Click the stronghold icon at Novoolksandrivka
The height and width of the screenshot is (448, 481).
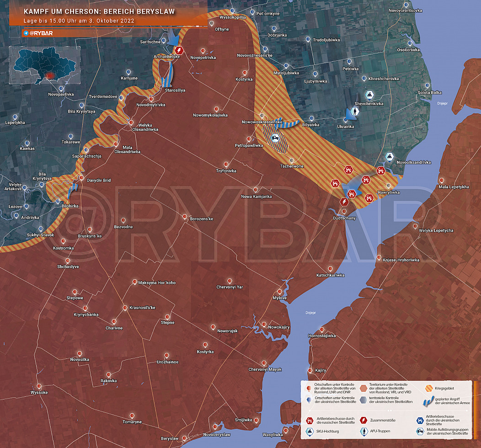(389, 157)
